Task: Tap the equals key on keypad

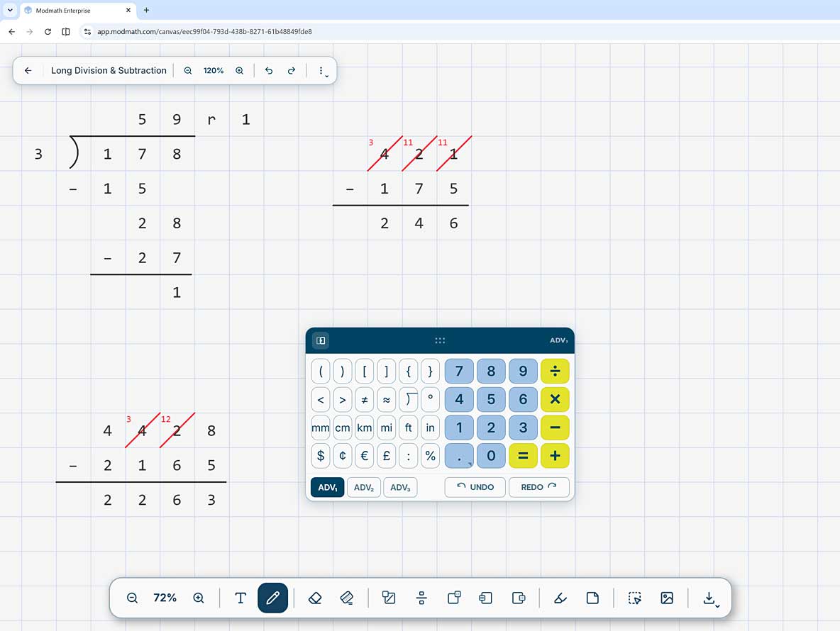Action: coord(523,455)
